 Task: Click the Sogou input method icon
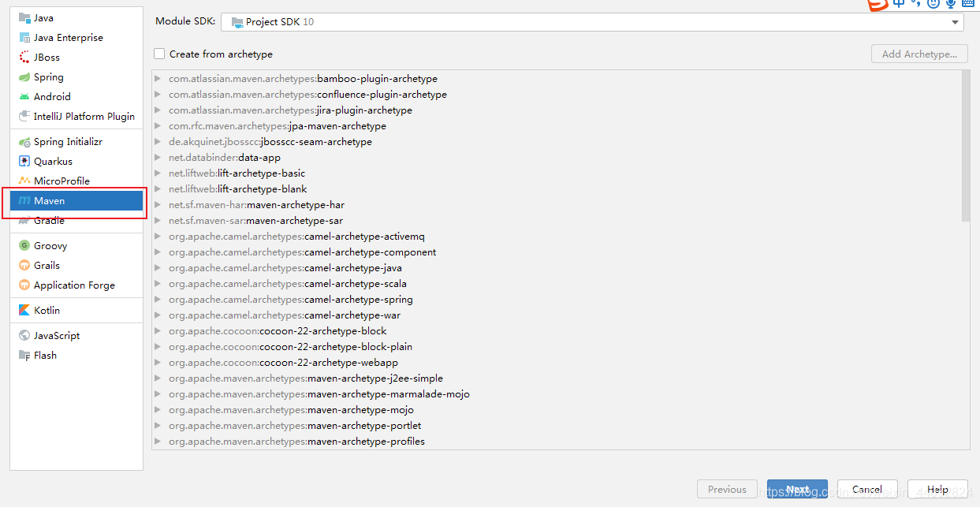pos(878,4)
